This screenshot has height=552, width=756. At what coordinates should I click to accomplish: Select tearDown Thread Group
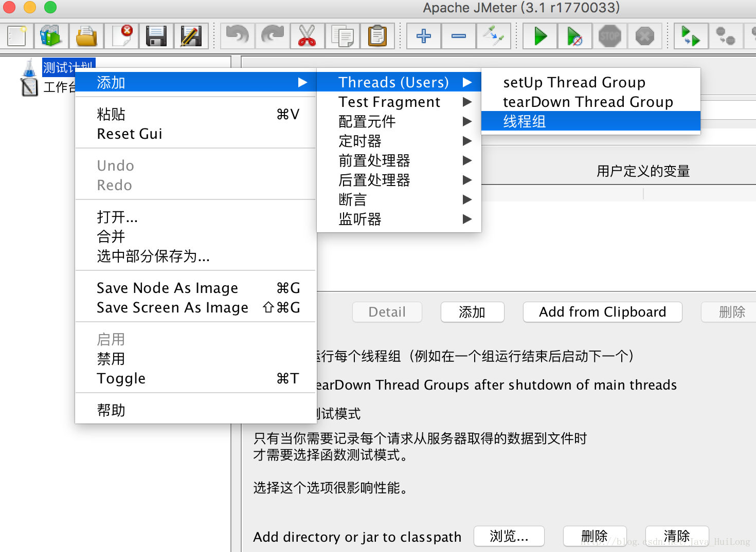[x=591, y=102]
